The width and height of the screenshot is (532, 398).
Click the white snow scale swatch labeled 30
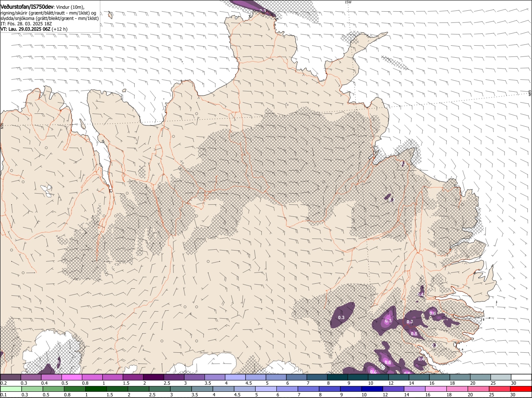click(x=521, y=377)
